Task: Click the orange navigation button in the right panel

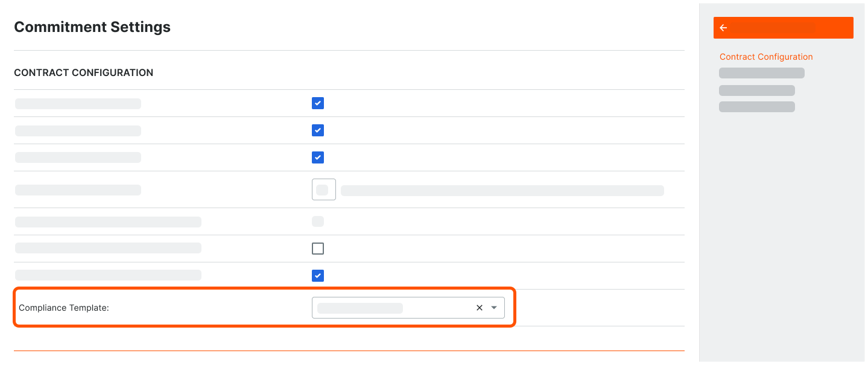Action: click(x=783, y=28)
